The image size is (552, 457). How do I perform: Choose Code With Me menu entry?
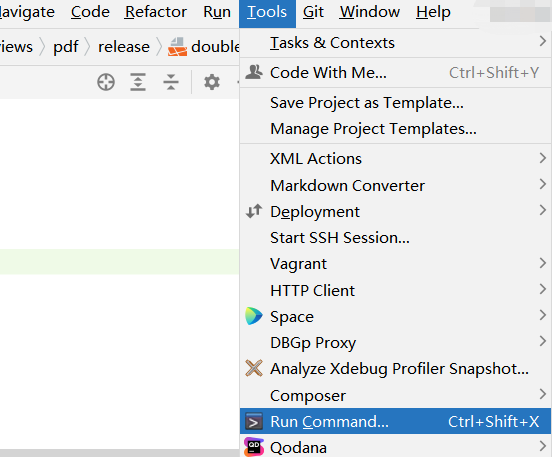click(x=395, y=73)
